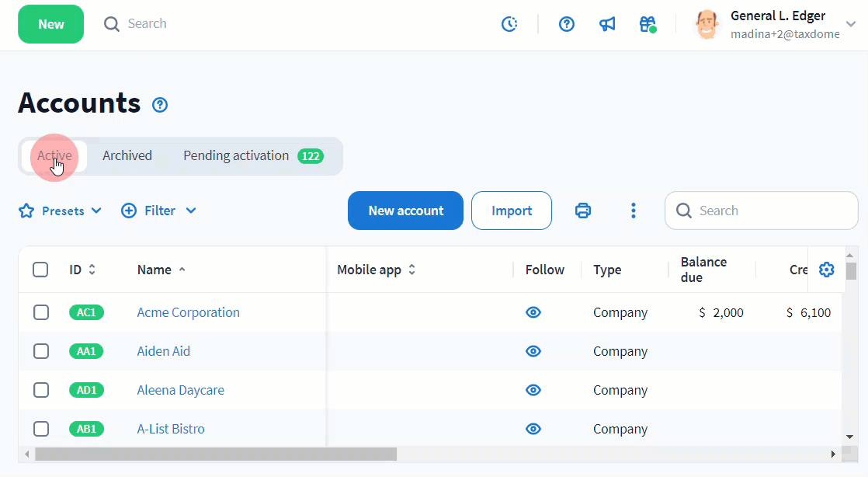Open the announcements megaphone icon
The width and height of the screenshot is (868, 477).
pos(607,24)
